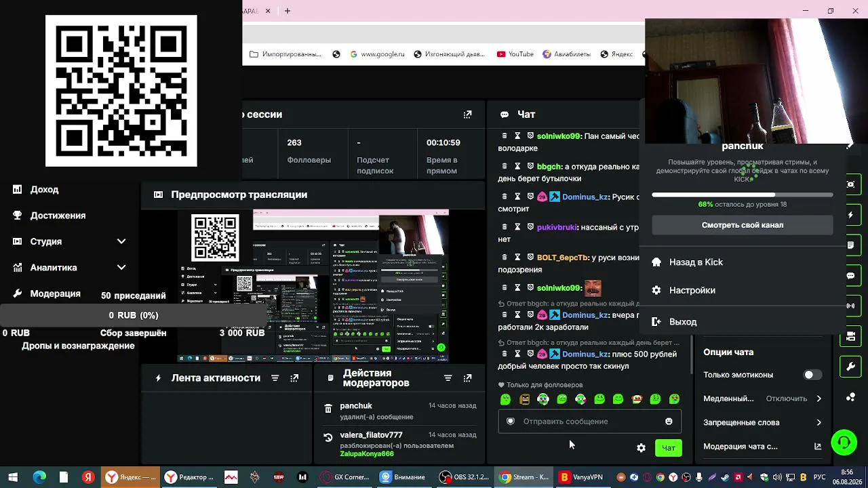Open Запрещенные слова settings

[763, 422]
